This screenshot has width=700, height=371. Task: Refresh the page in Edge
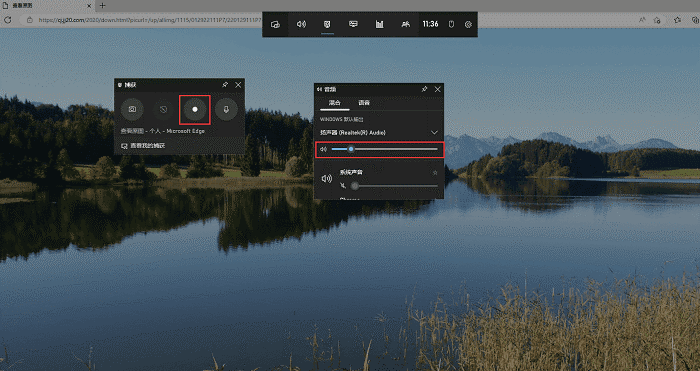pos(7,20)
